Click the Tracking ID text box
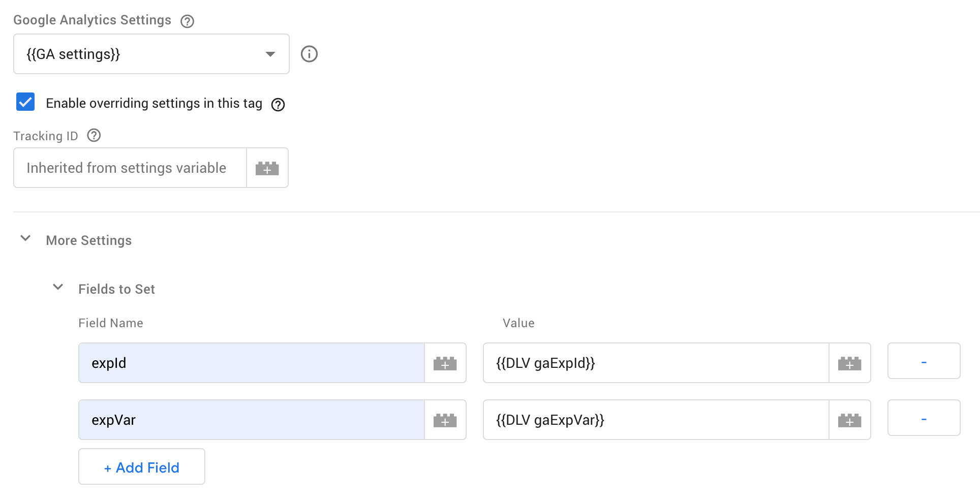 tap(130, 168)
